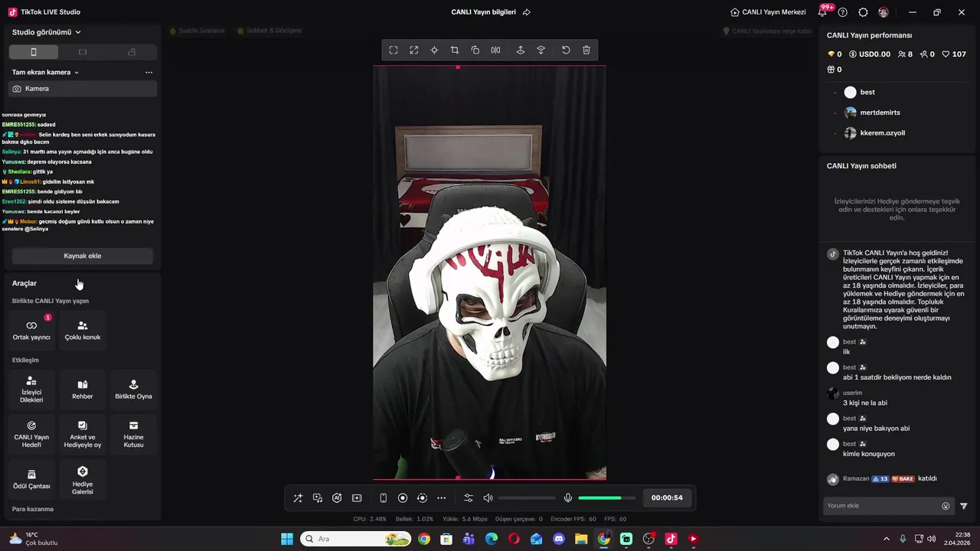Open the Çoklu konuk tool

tap(83, 330)
